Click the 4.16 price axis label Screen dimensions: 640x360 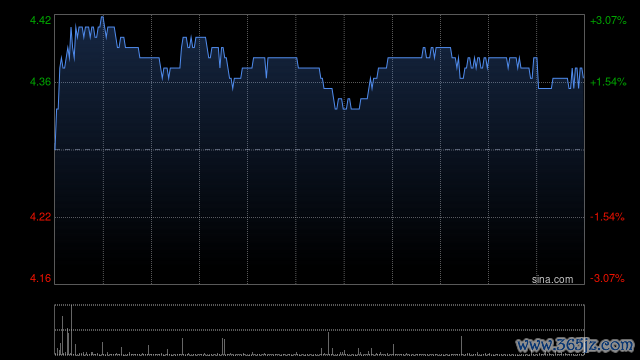click(40, 278)
